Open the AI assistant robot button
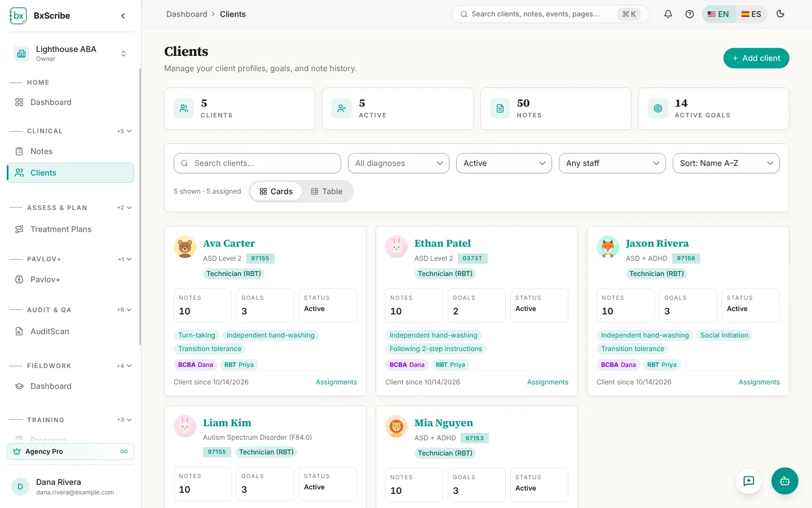This screenshot has width=812, height=508. [x=785, y=481]
